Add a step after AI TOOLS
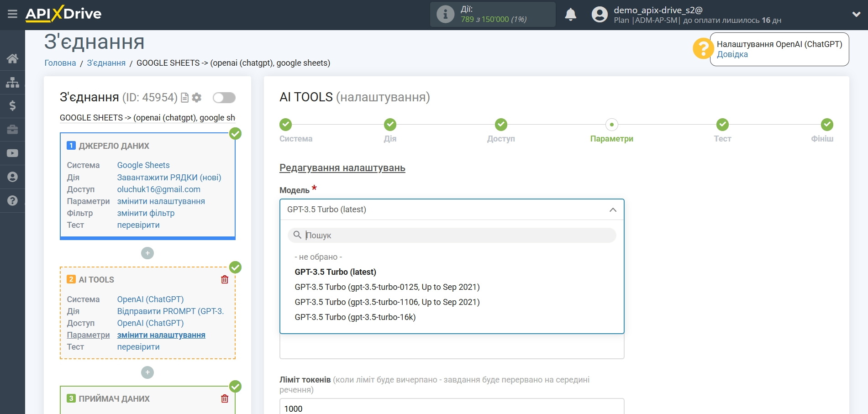This screenshot has width=868, height=414. click(147, 372)
